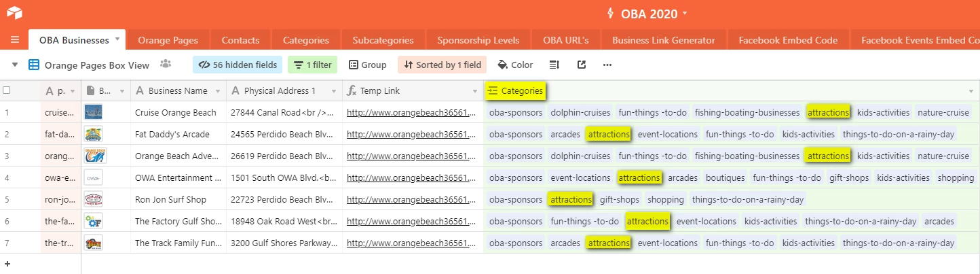Switch to the OBA URL's tab
The width and height of the screenshot is (980, 274).
tap(566, 40)
